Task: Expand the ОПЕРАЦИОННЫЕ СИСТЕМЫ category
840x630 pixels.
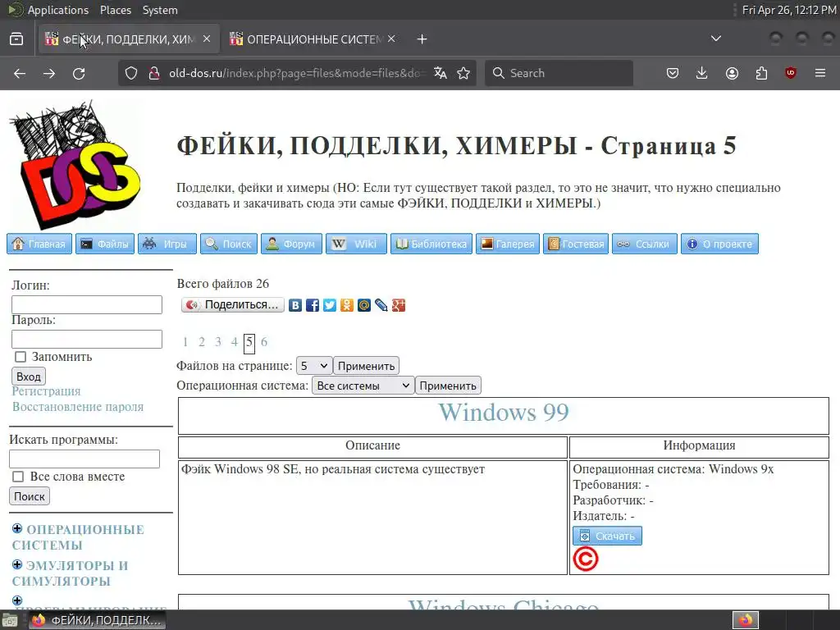Action: pyautogui.click(x=17, y=529)
